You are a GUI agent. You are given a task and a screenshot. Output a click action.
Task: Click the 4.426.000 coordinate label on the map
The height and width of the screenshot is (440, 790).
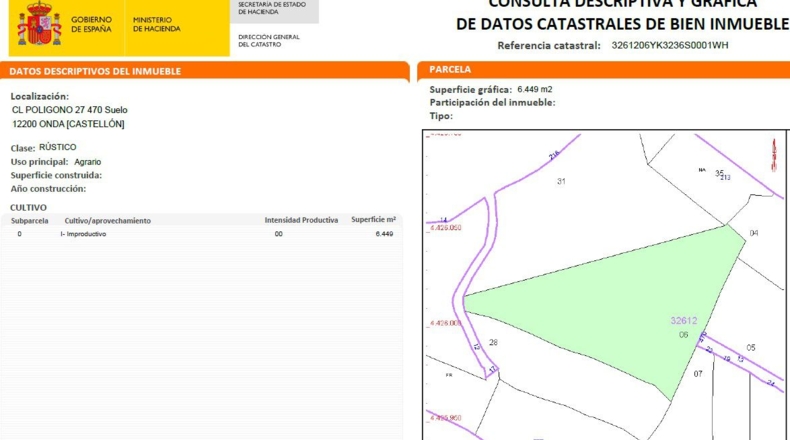[x=445, y=323]
